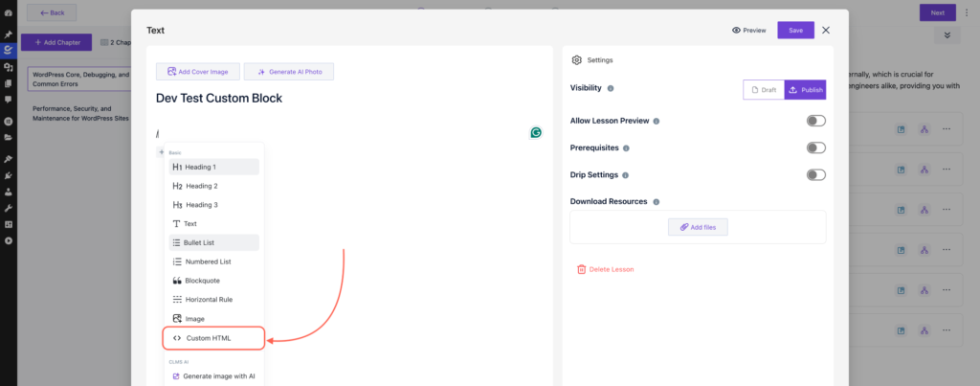Select Heading 2 in the block menu
The image size is (980, 386).
tap(201, 186)
